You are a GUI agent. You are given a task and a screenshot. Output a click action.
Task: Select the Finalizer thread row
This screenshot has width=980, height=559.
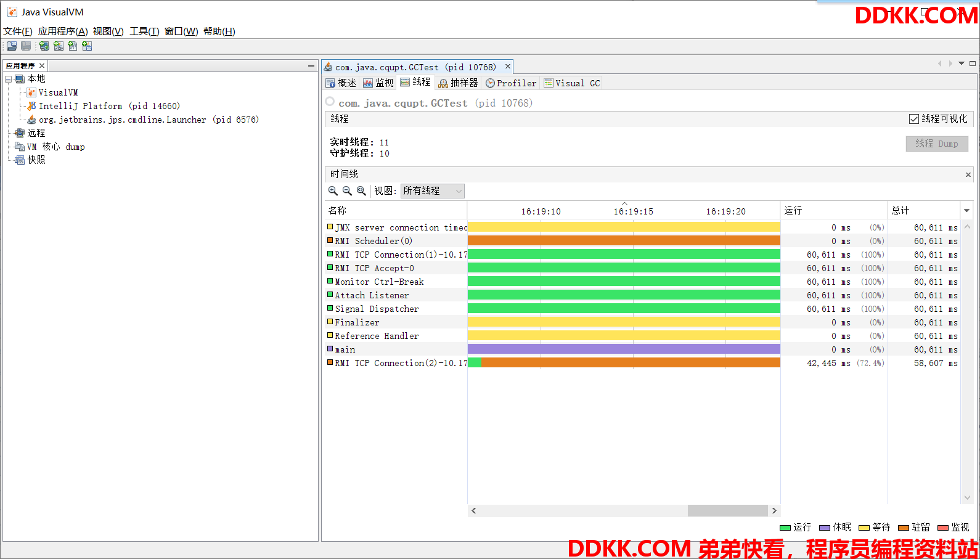point(642,322)
